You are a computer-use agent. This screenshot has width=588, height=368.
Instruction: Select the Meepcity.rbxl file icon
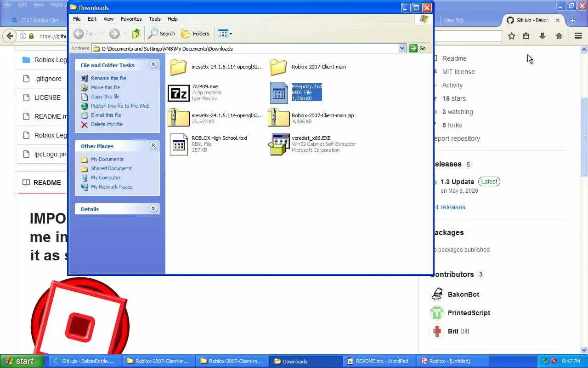click(x=279, y=93)
